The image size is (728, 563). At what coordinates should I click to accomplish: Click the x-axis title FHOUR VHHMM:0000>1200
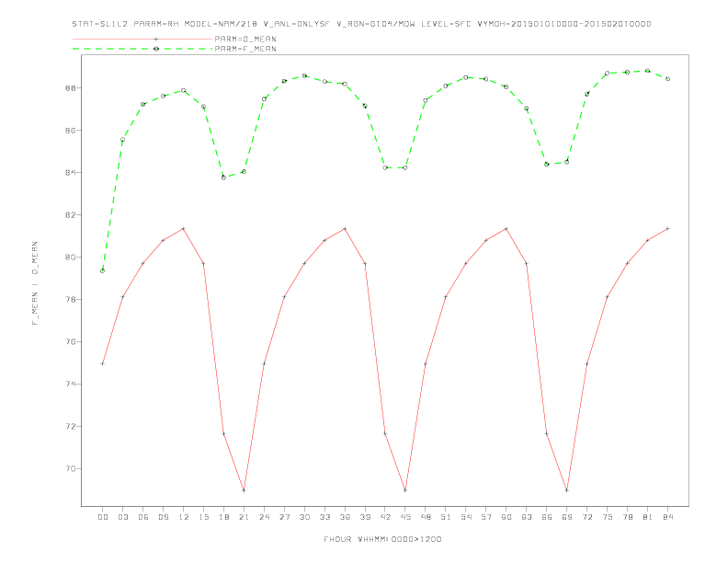[382, 539]
